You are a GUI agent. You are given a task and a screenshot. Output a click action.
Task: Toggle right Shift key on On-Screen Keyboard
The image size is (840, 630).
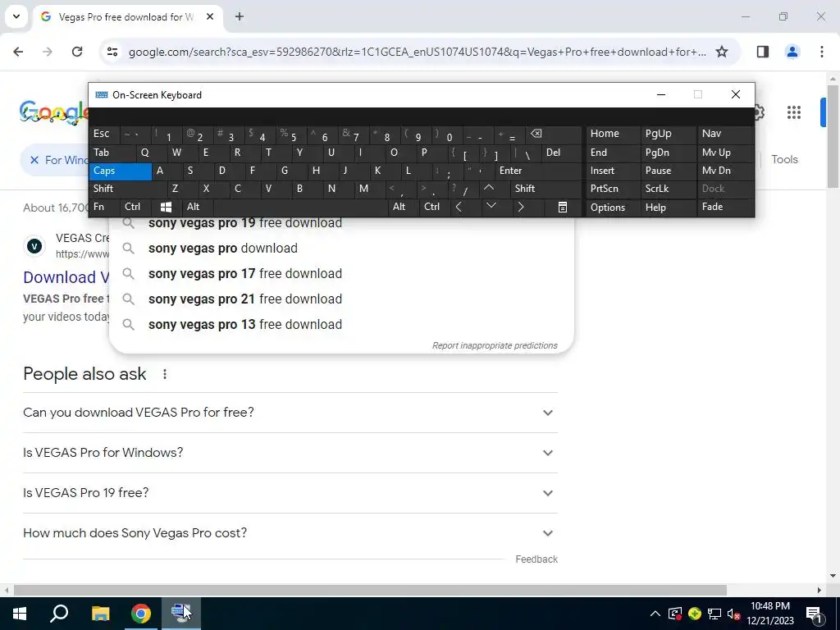point(546,189)
